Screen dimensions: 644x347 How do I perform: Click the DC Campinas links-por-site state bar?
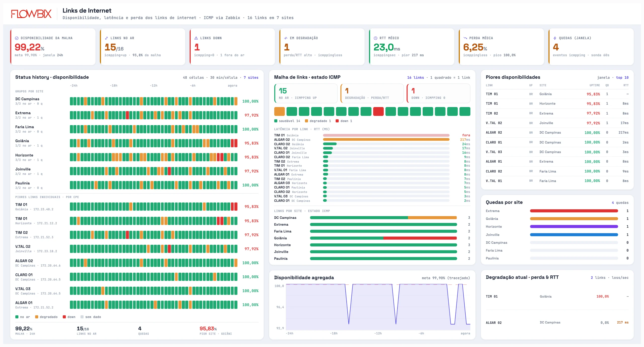pos(383,218)
